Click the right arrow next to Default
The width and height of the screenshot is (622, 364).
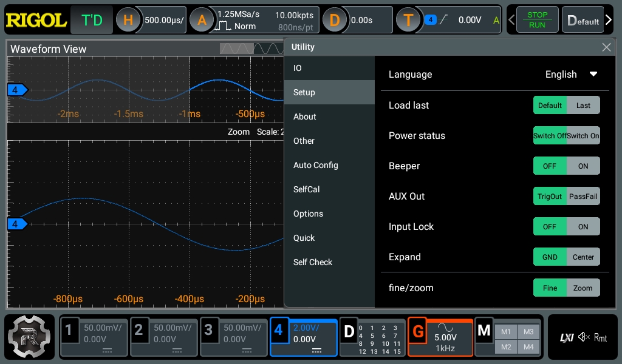tap(609, 20)
